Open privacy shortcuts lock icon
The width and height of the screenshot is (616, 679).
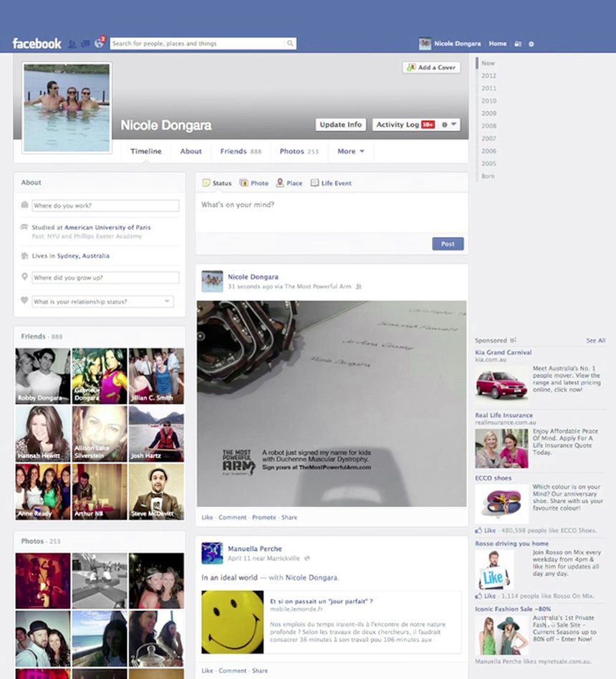(x=518, y=44)
